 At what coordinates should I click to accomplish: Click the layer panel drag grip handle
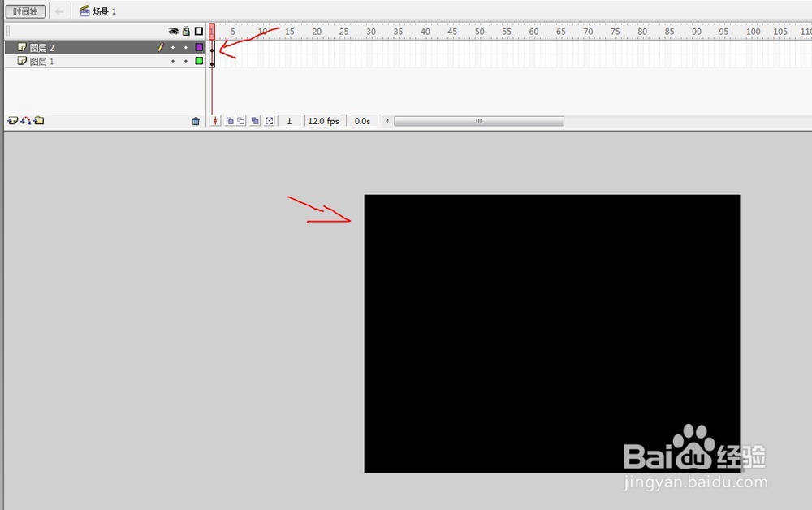click(8, 31)
